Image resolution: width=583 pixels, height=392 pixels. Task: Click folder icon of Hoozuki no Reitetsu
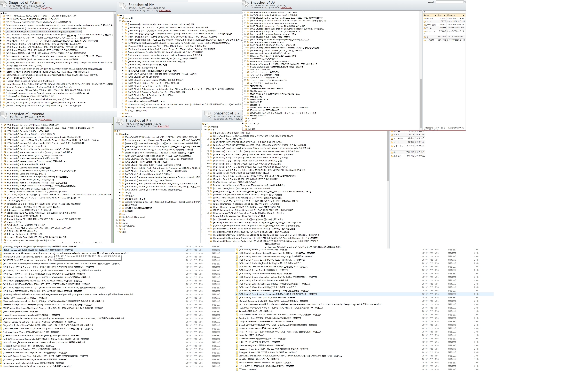pyautogui.click(x=126, y=101)
